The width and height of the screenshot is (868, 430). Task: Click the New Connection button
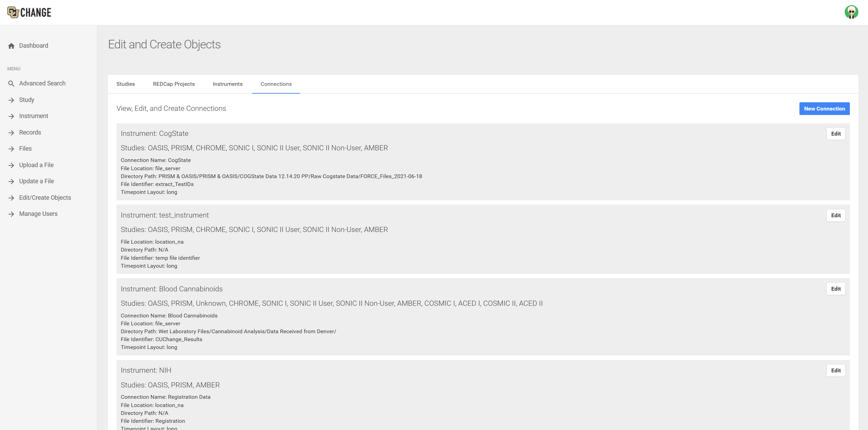pyautogui.click(x=824, y=108)
